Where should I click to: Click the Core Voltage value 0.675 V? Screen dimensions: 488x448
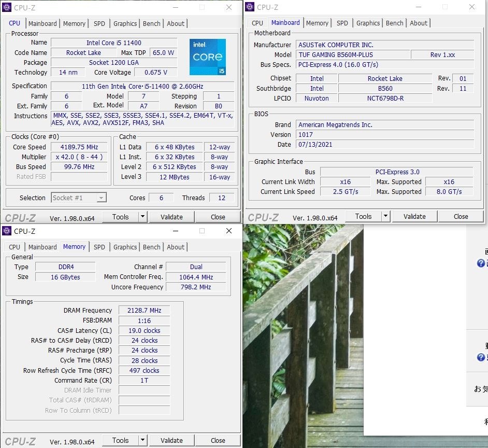point(155,72)
